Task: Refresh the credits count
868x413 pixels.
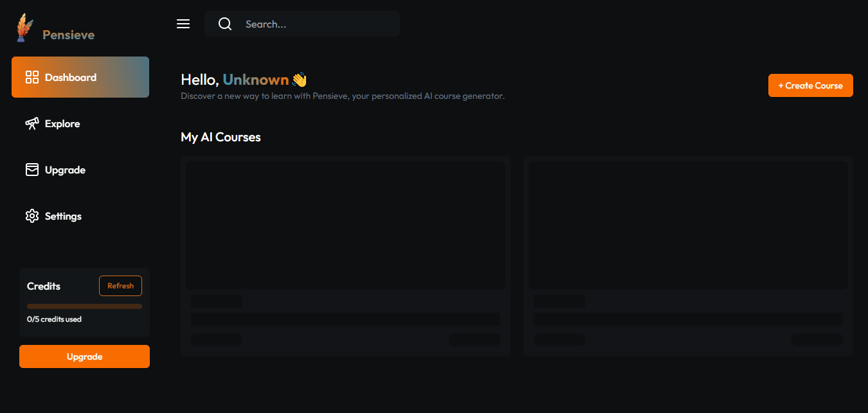Action: tap(120, 286)
